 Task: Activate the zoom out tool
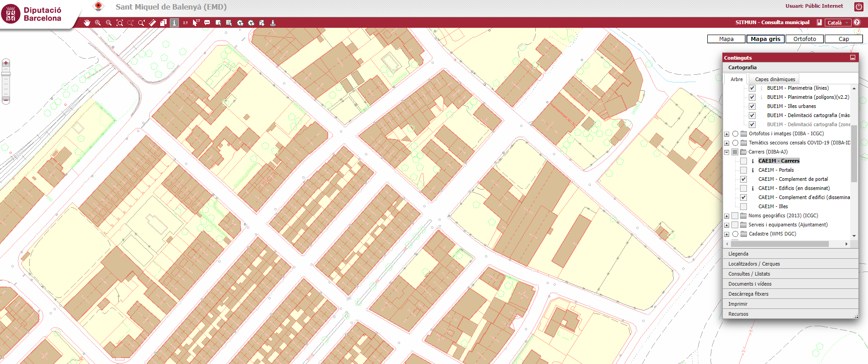[109, 23]
